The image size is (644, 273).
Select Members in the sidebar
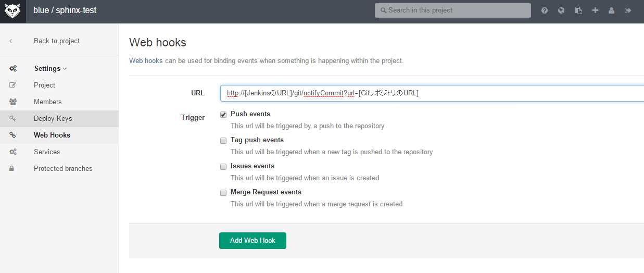tap(47, 102)
